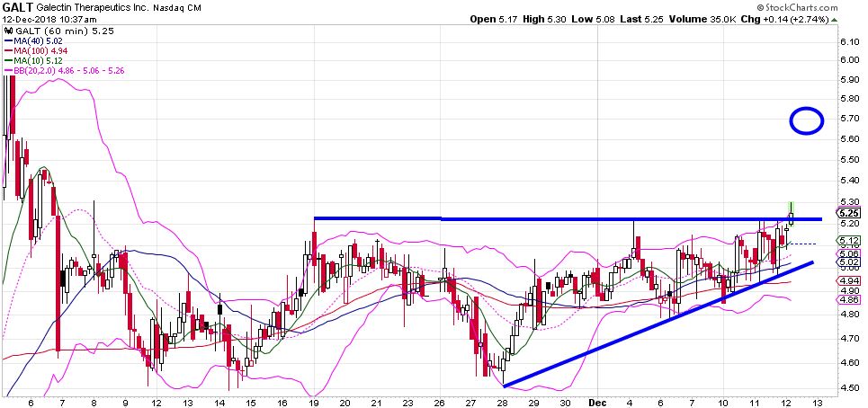Click the MA(100) 4.94 legend entry
Screen dimensions: 868x408
pyautogui.click(x=37, y=51)
